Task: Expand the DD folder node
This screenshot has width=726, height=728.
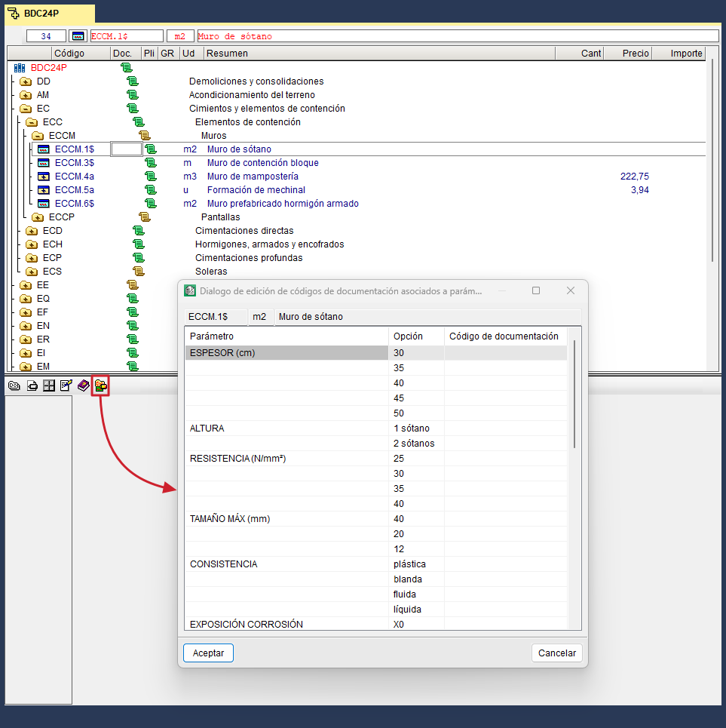Action: tap(26, 81)
